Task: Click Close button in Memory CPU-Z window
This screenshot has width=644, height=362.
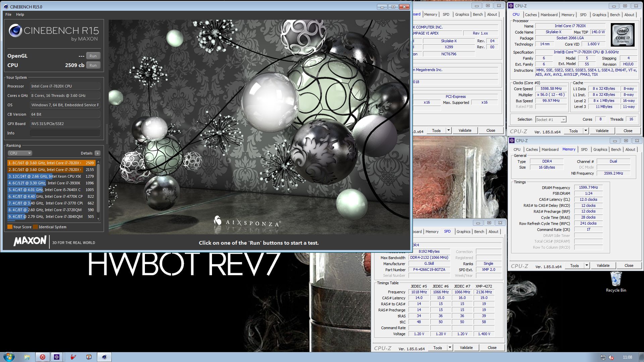Action: tap(629, 265)
